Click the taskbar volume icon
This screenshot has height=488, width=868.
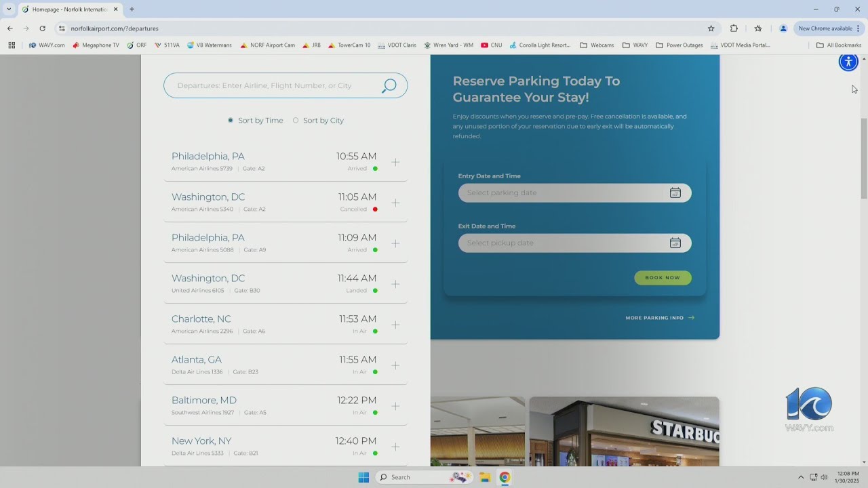[824, 477]
